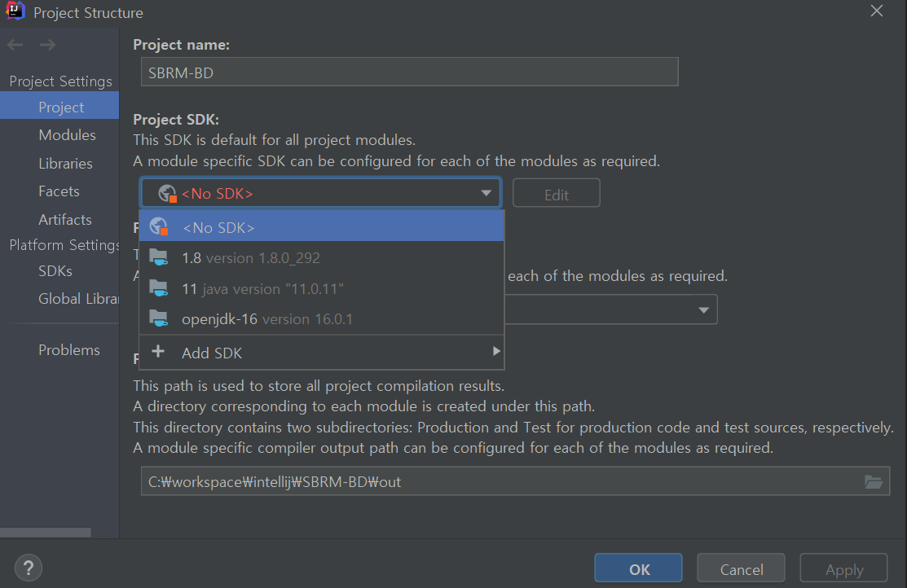Go forward with the right arrow
Screen dimensions: 907x588
[48, 45]
